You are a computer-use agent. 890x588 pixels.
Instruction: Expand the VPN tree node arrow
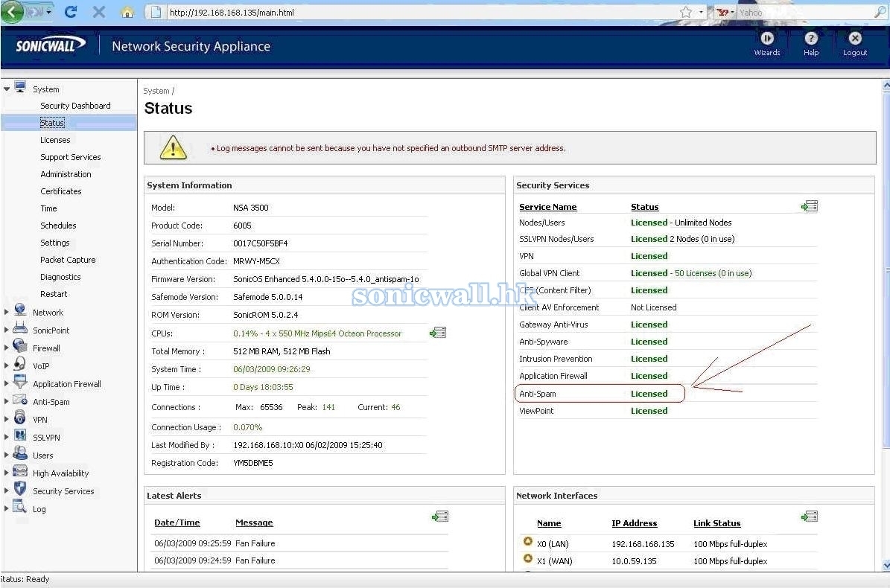(6, 420)
